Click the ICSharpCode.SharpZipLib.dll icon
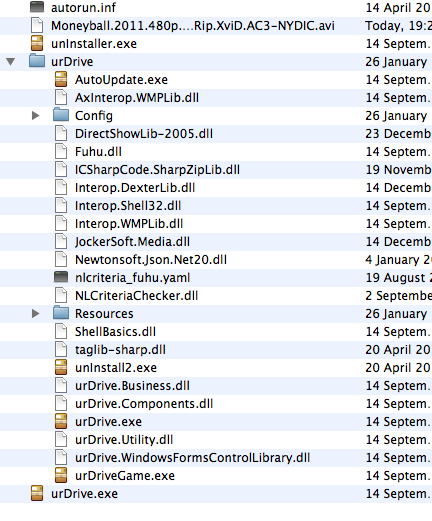This screenshot has width=432, height=521. (x=61, y=170)
